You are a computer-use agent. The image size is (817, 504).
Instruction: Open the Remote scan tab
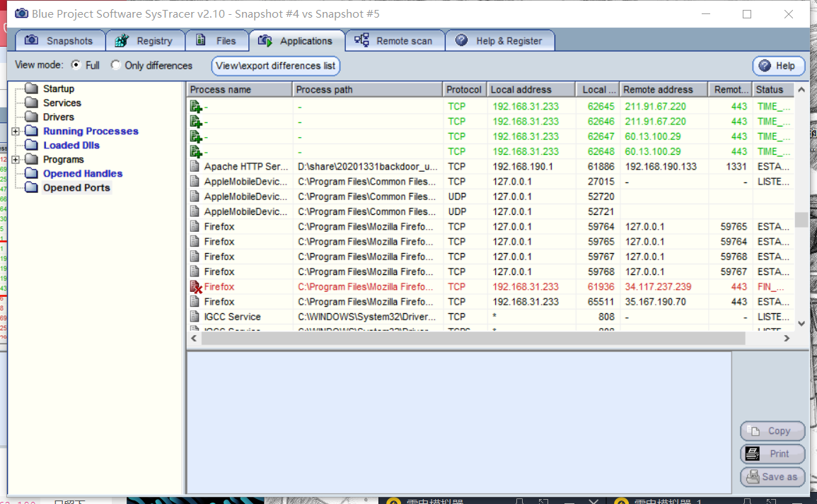tap(395, 40)
